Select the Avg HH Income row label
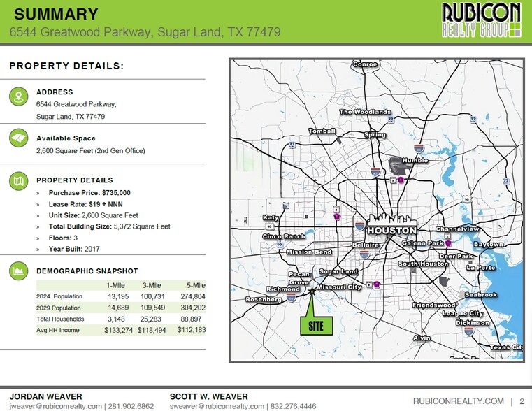Viewport: 532px width, 411px height. pyautogui.click(x=57, y=330)
